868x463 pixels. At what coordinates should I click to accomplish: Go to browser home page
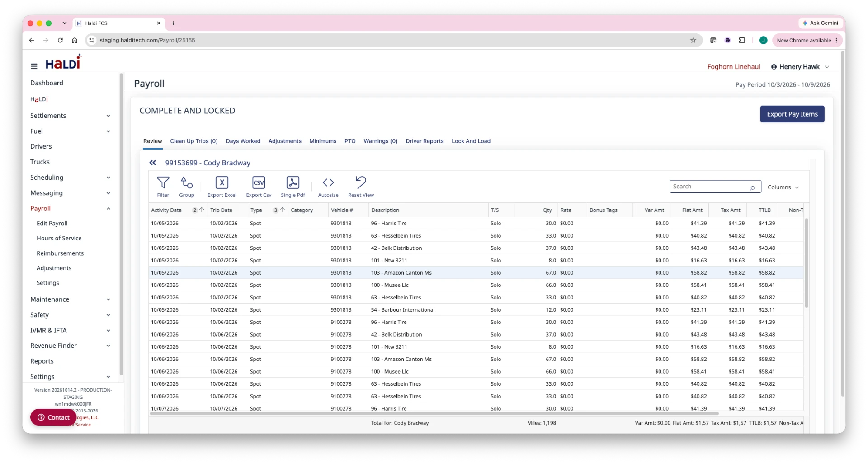75,40
